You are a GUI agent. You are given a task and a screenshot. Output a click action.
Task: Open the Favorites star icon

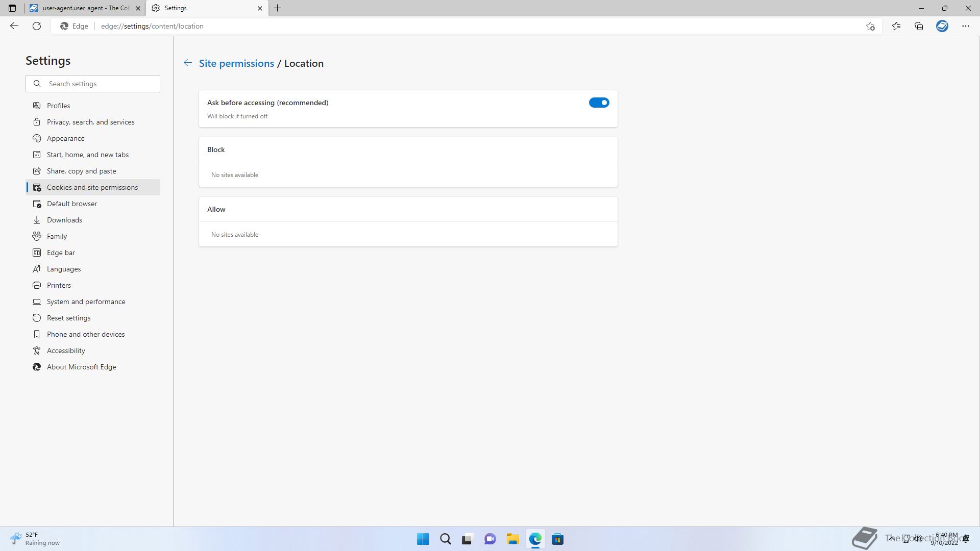pyautogui.click(x=896, y=26)
